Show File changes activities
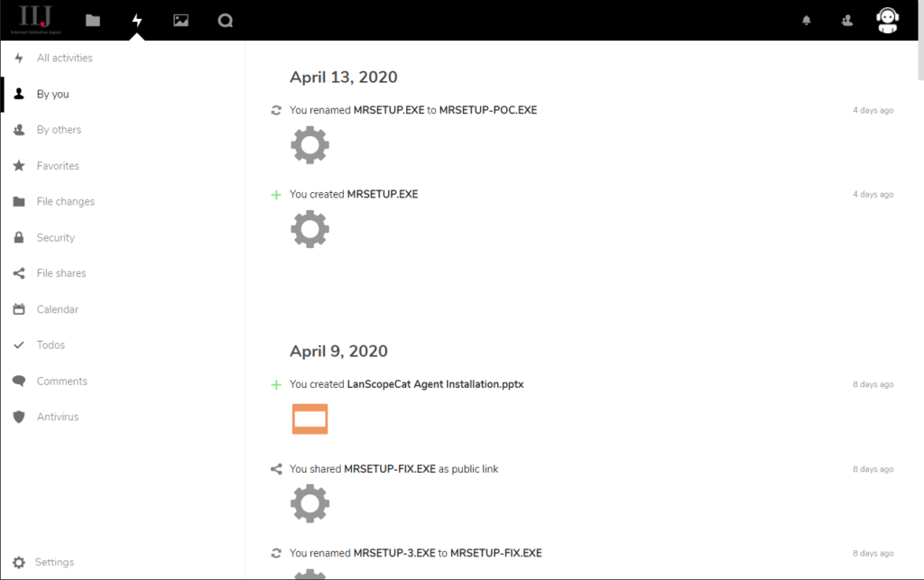Screen dimensions: 924x580 tap(65, 202)
